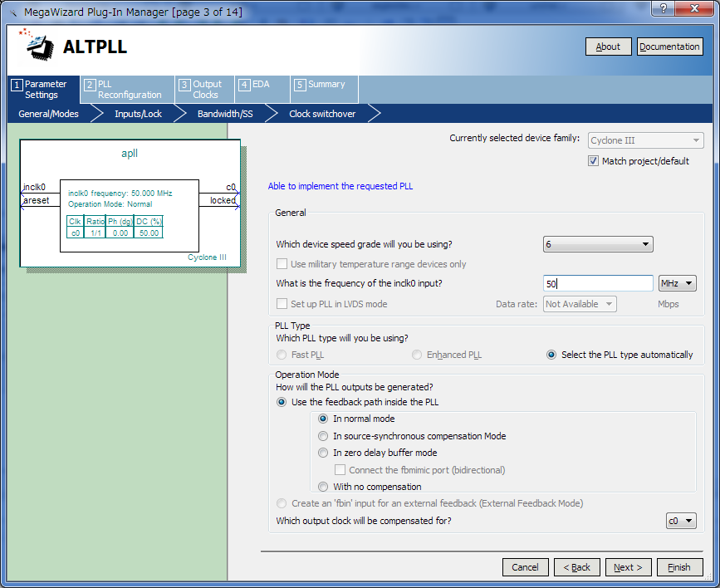Click the Next button
The height and width of the screenshot is (588, 720).
(628, 567)
